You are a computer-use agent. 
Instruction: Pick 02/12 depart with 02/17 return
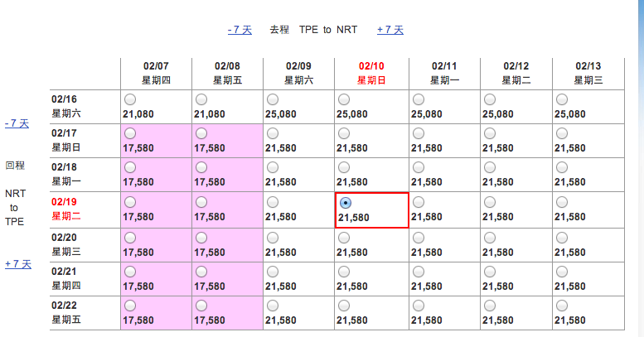coord(490,133)
